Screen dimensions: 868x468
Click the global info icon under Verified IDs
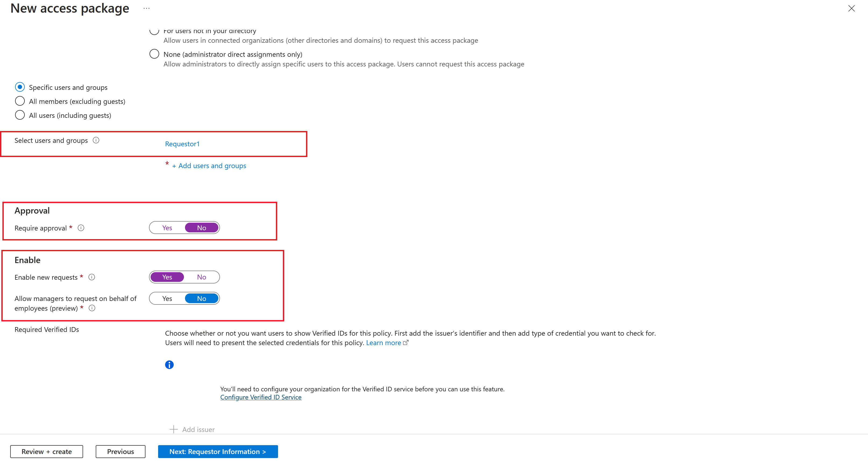coord(169,364)
